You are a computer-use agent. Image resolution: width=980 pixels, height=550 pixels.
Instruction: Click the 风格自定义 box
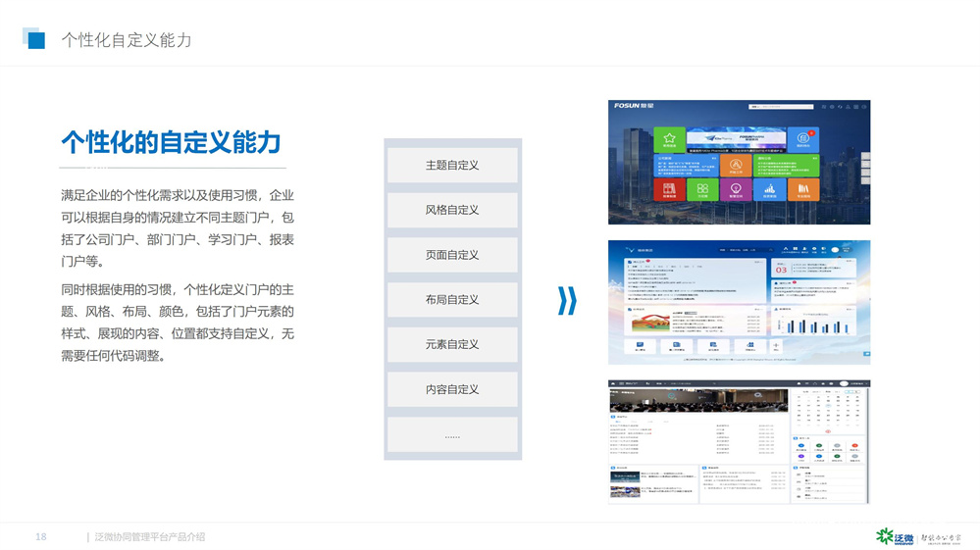tap(452, 210)
